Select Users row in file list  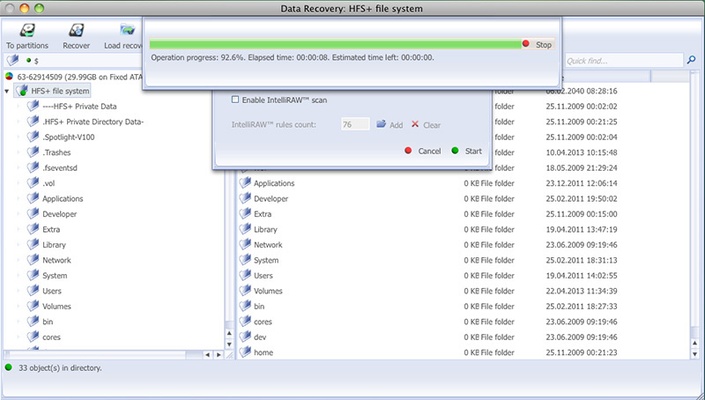tap(463, 275)
